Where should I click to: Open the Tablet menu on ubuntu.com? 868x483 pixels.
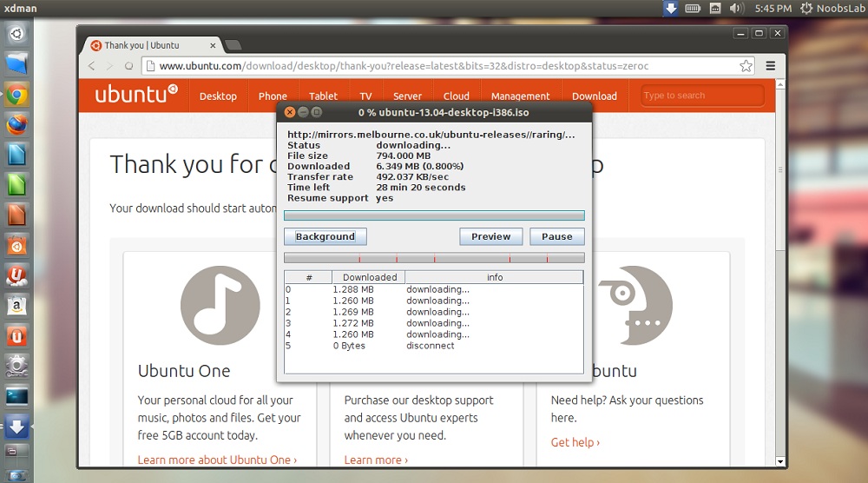coord(323,96)
